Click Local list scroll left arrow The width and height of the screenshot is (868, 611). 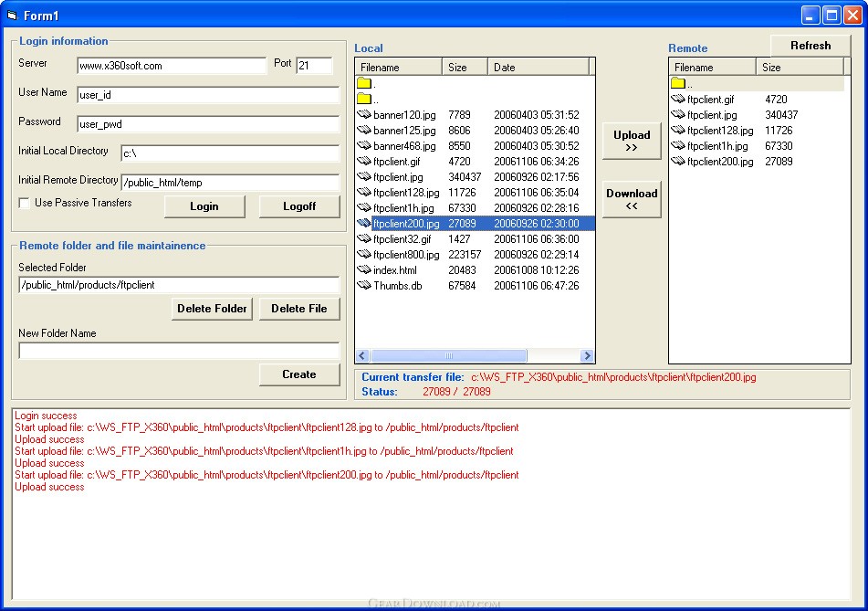click(363, 355)
